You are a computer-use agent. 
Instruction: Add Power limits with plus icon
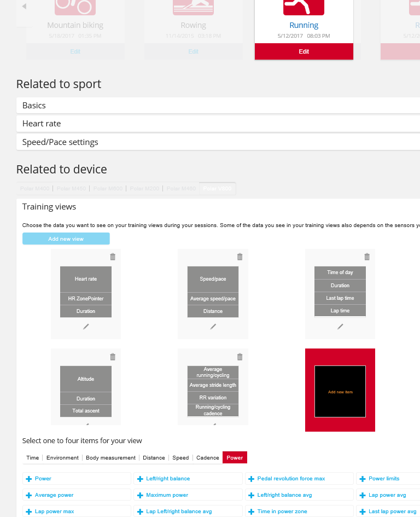tap(363, 479)
